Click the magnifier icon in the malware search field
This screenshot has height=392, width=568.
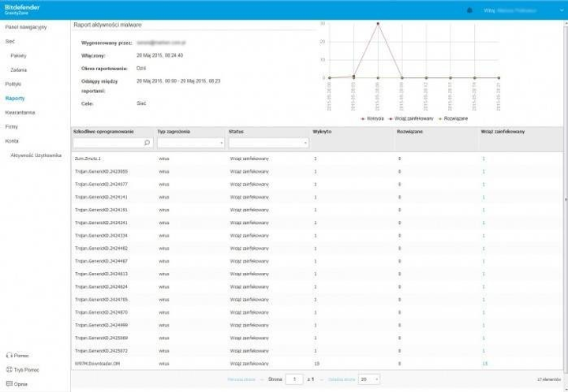[147, 143]
